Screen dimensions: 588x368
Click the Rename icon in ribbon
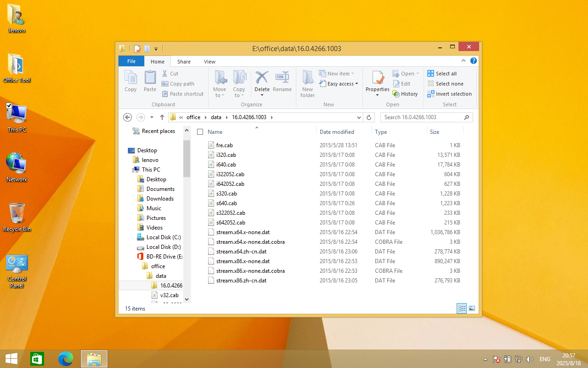coord(282,77)
